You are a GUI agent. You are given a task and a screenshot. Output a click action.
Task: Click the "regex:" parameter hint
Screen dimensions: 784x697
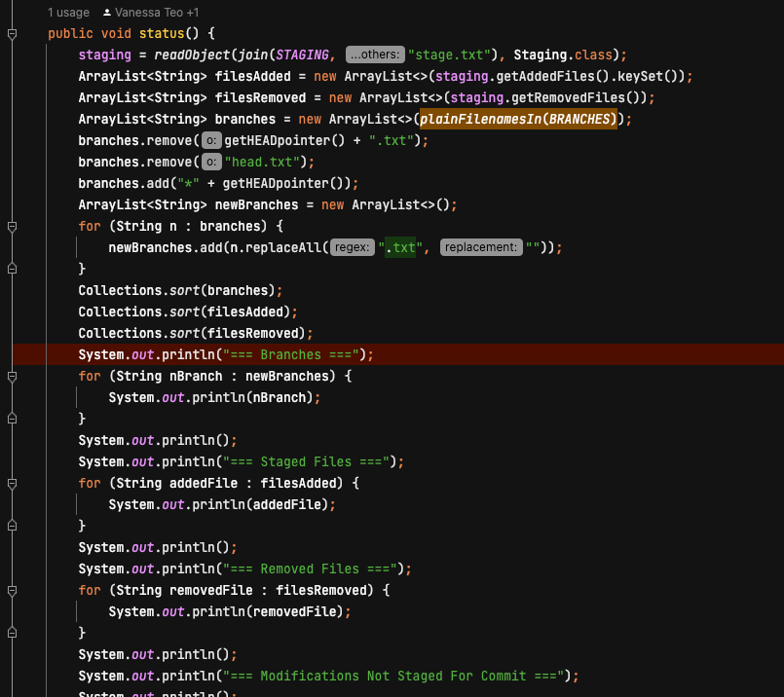coord(352,247)
